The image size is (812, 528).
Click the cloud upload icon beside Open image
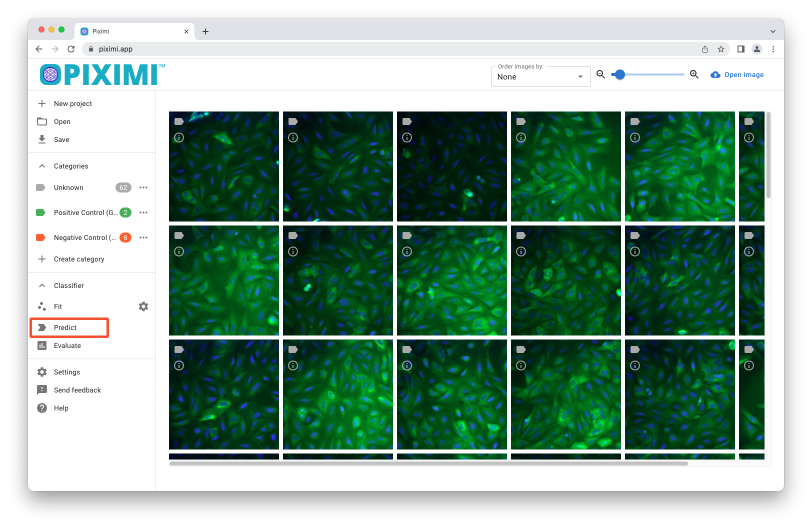[715, 74]
